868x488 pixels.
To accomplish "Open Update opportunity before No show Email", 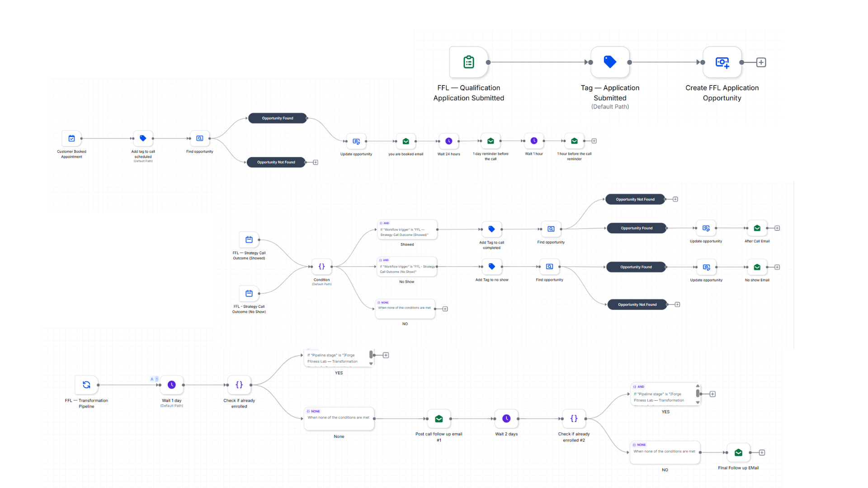I will (x=707, y=267).
